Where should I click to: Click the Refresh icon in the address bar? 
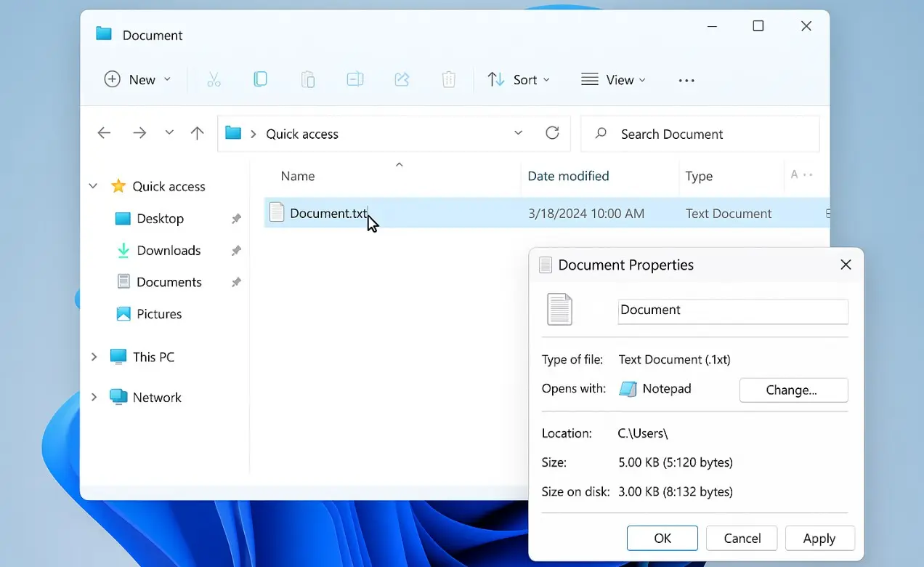point(552,133)
